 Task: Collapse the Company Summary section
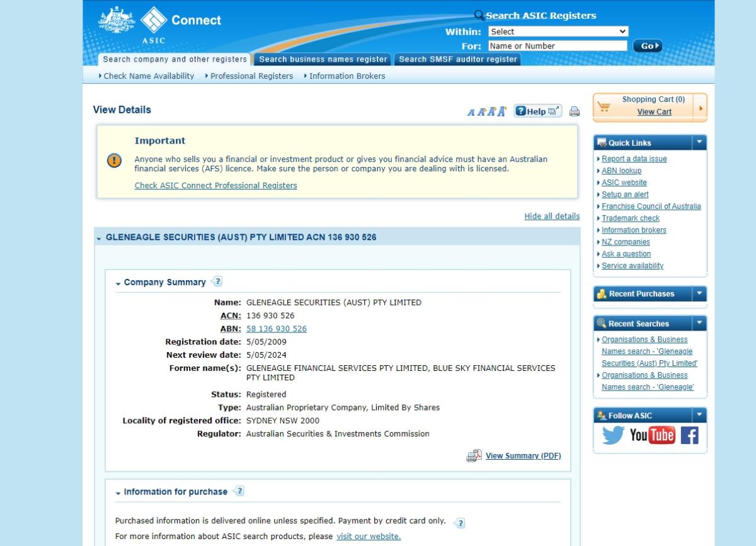coord(118,283)
